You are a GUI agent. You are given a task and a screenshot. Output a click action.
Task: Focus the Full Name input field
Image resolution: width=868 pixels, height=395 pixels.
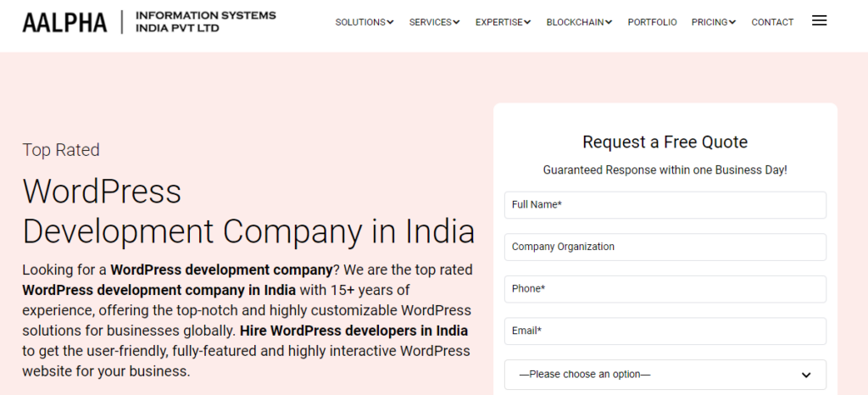click(665, 205)
